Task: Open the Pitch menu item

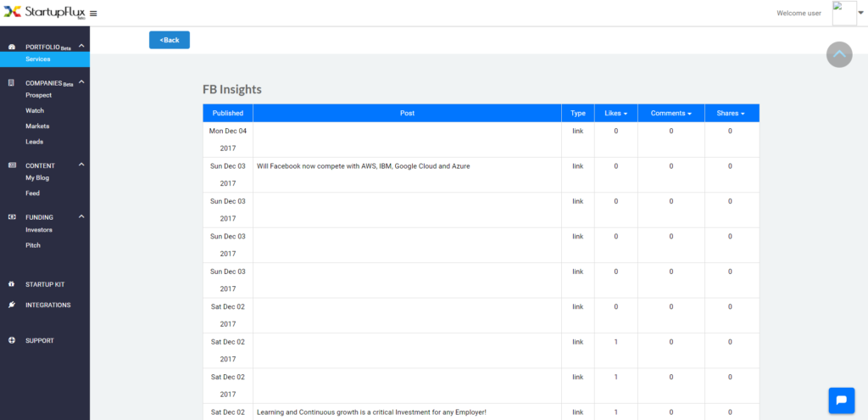Action: [x=33, y=245]
